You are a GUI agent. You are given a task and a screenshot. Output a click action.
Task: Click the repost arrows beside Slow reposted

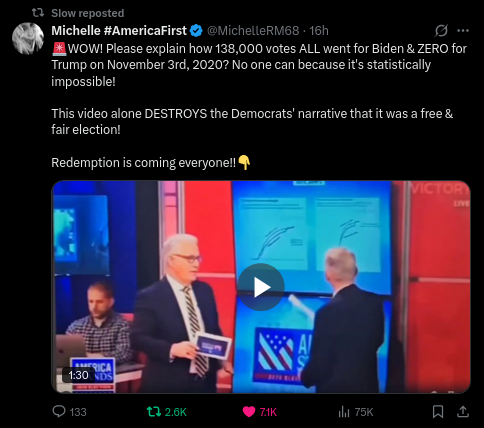pyautogui.click(x=38, y=13)
